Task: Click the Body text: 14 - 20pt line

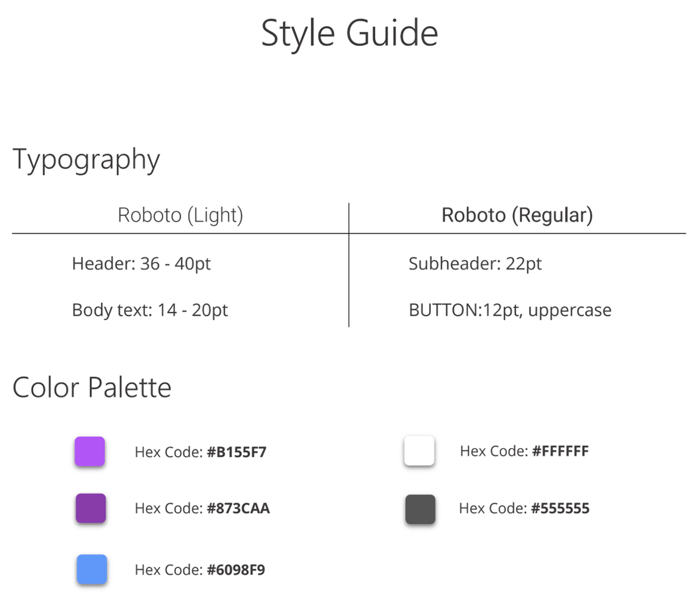Action: coord(150,310)
